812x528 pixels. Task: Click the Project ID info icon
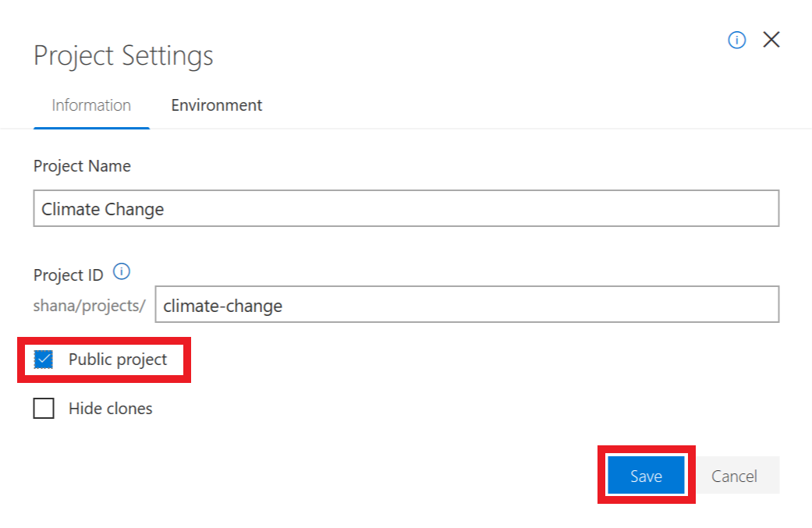coord(122,271)
